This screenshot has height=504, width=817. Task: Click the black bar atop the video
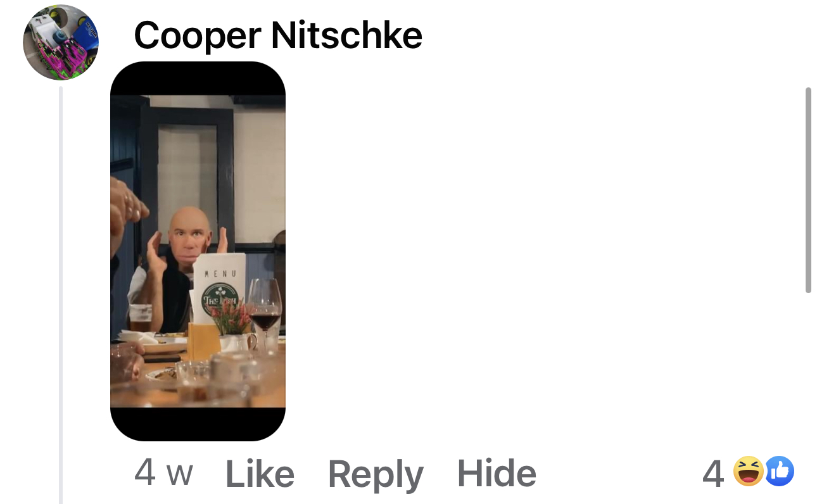(198, 79)
